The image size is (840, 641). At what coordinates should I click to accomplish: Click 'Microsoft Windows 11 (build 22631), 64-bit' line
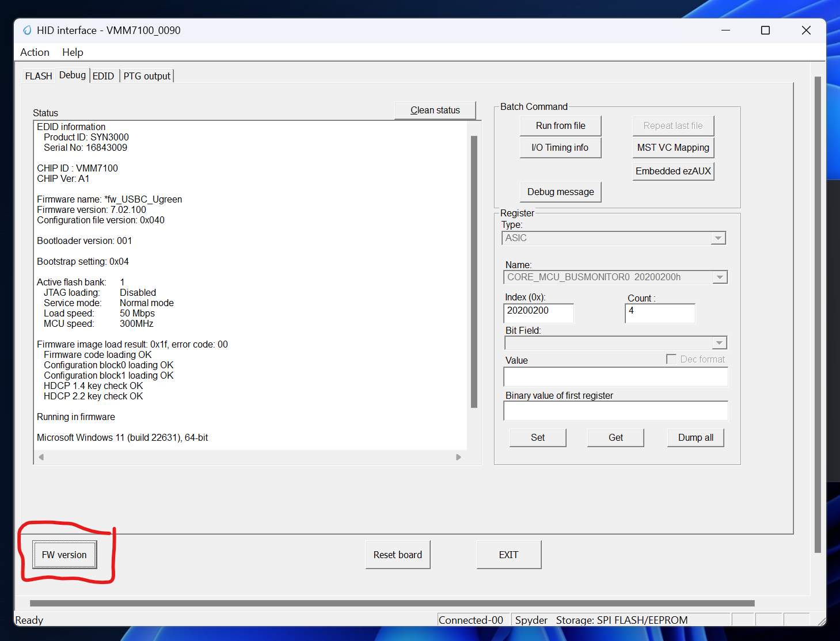point(123,437)
